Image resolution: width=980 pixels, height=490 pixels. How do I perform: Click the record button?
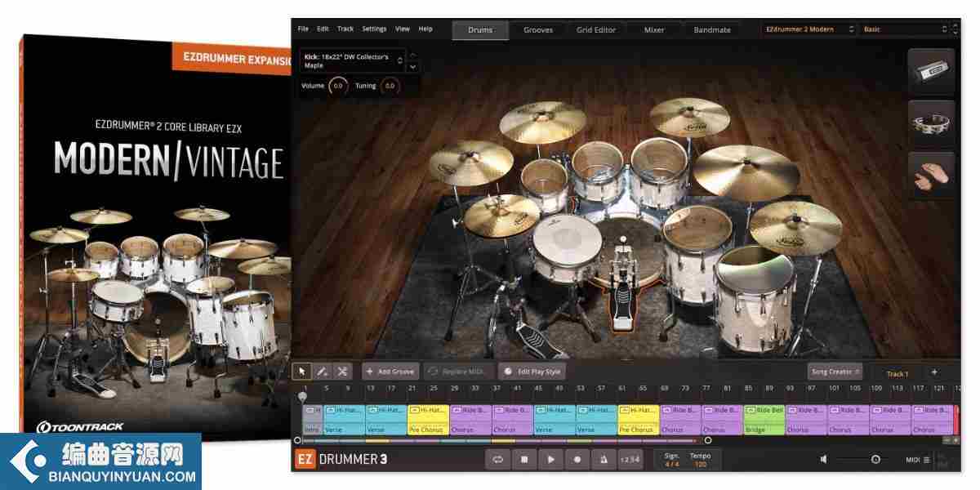pos(577,459)
